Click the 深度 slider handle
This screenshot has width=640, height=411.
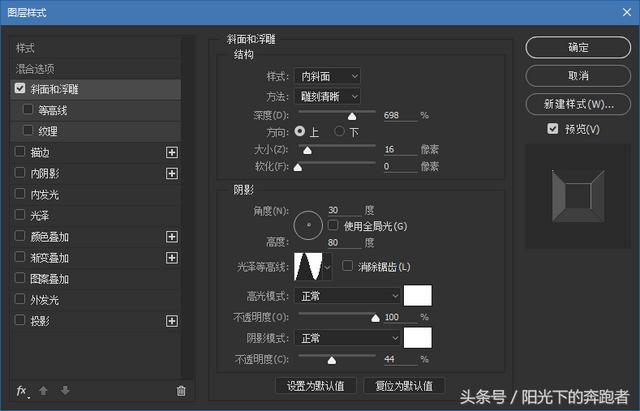click(x=352, y=117)
